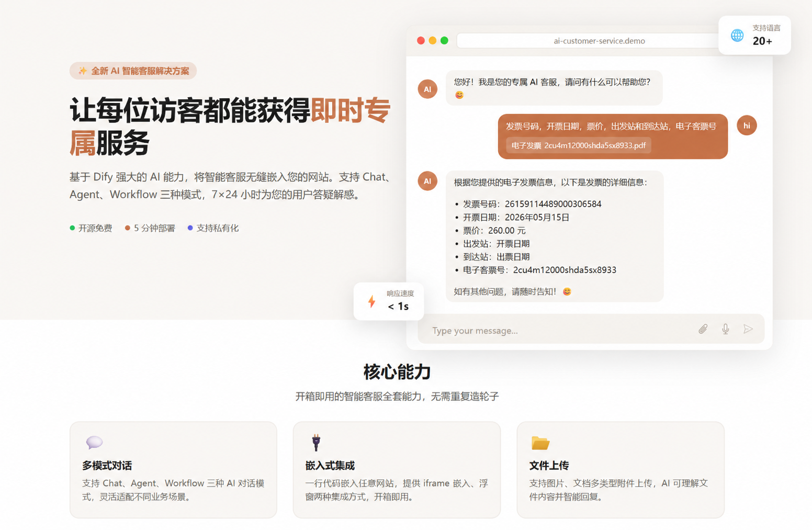Open the 文件上传 feature card
This screenshot has height=530, width=812.
tap(621, 470)
